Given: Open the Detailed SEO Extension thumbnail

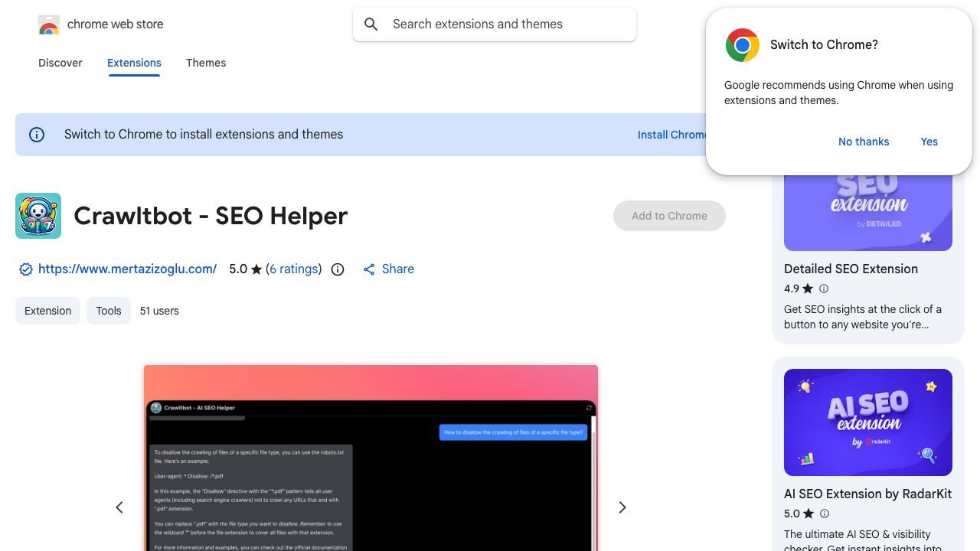Looking at the screenshot, I should pos(868,212).
